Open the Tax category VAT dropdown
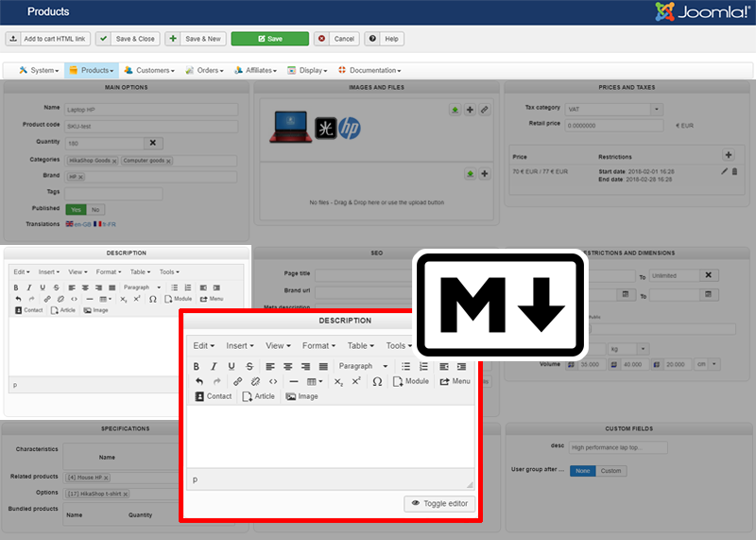Screen dimensions: 756x540 (614, 110)
